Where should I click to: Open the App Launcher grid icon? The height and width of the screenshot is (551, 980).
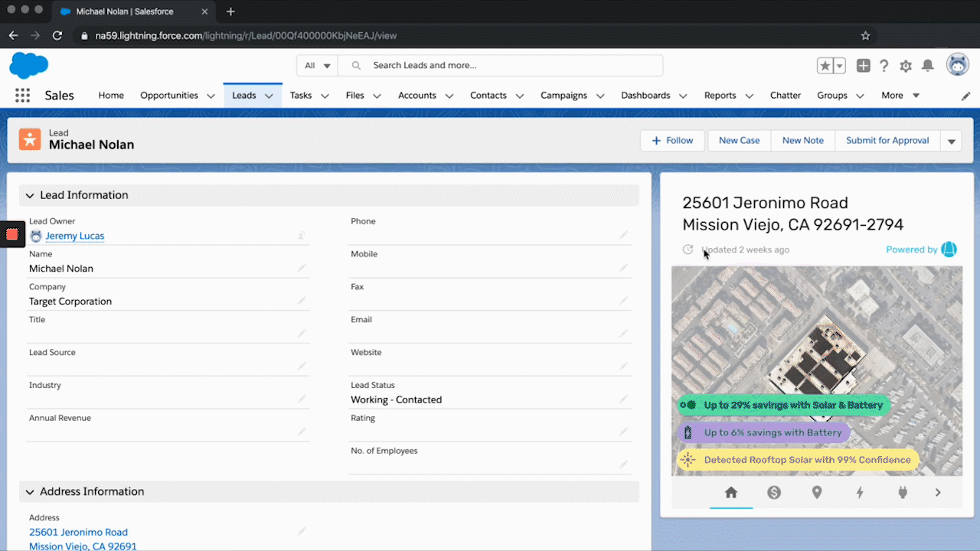[22, 96]
